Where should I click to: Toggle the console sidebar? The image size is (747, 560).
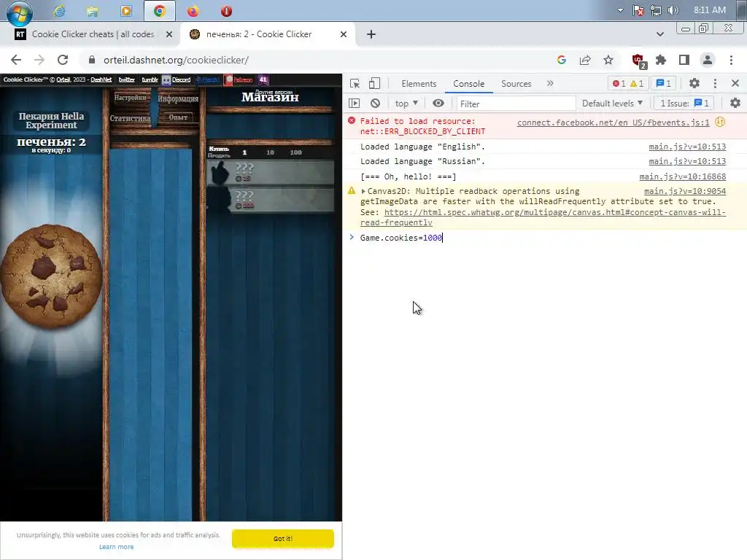click(x=354, y=104)
